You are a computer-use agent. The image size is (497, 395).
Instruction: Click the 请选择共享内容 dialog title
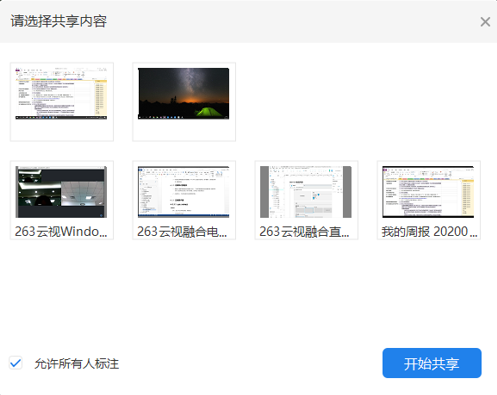click(59, 21)
